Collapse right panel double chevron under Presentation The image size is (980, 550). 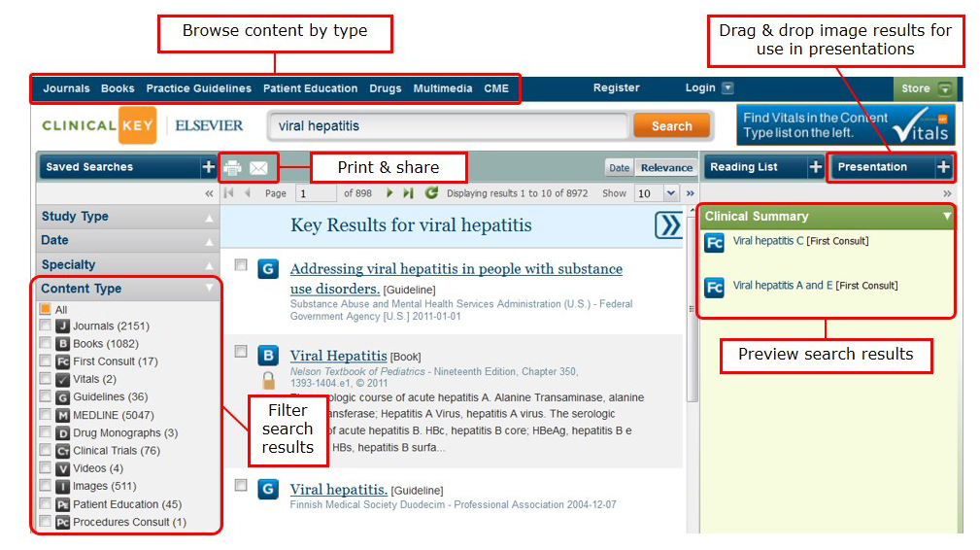pyautogui.click(x=947, y=193)
